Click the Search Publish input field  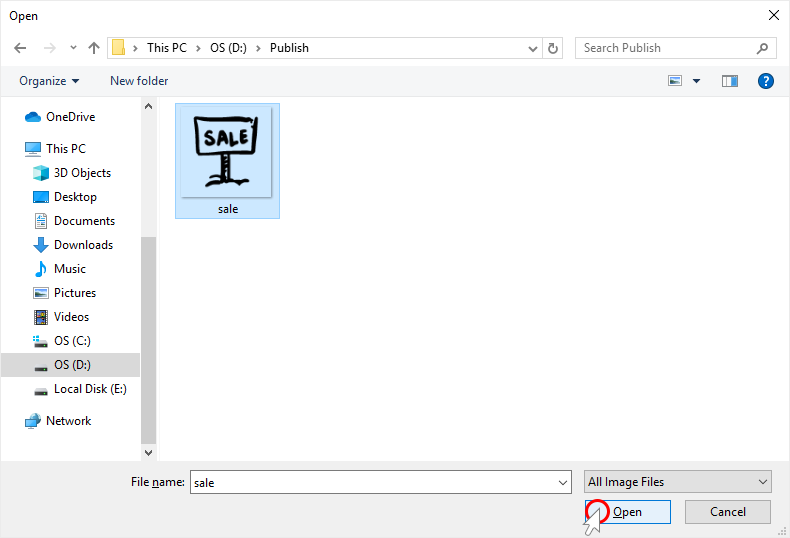[664, 48]
